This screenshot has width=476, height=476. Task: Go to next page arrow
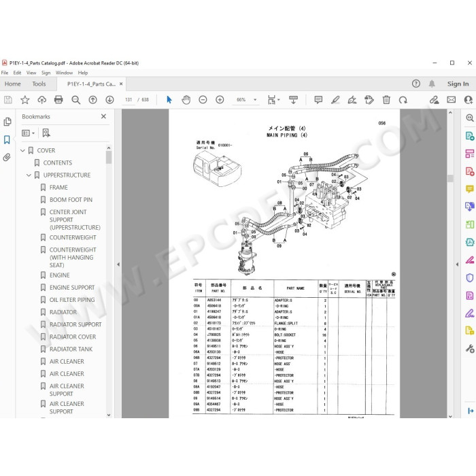(x=109, y=100)
